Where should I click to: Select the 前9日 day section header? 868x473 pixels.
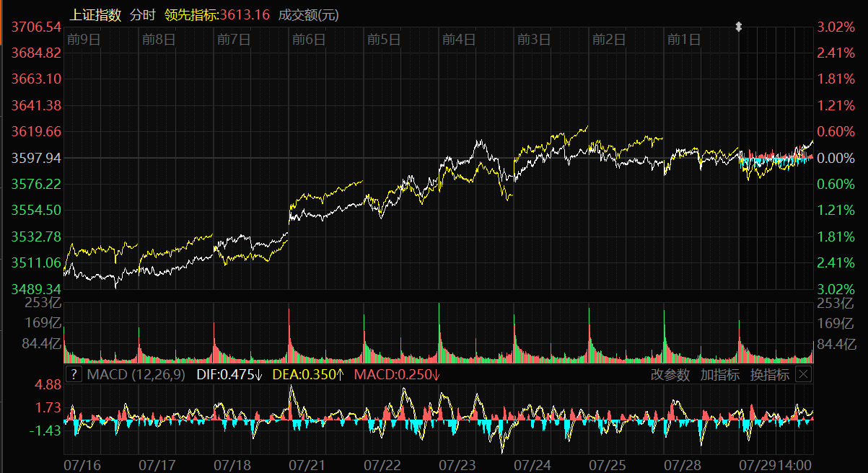point(82,40)
